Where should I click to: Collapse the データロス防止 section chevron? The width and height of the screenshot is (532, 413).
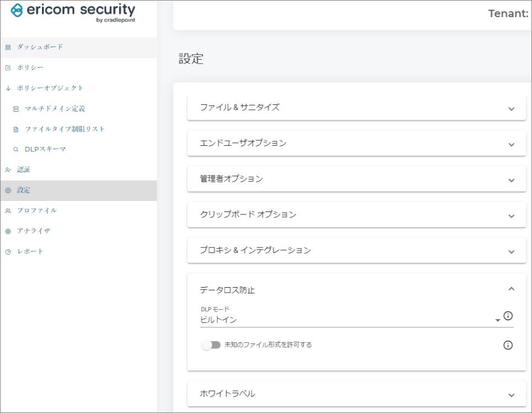coord(511,289)
